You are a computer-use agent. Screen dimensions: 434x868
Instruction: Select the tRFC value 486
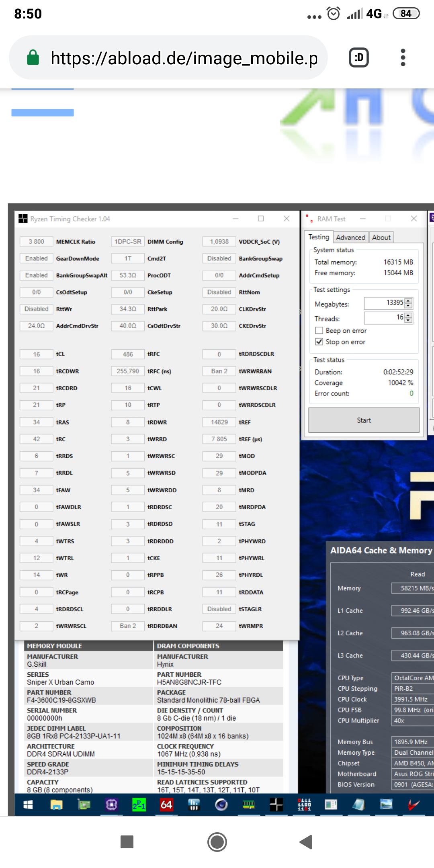coord(128,354)
